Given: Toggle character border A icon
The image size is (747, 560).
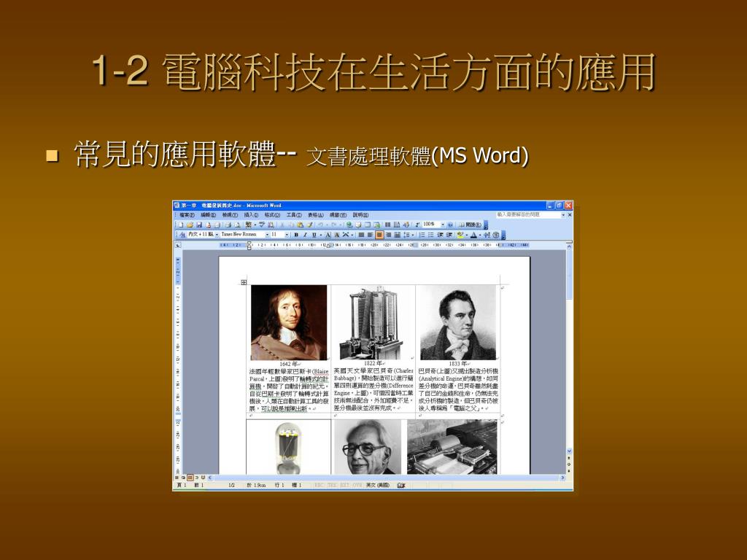Looking at the screenshot, I should (x=328, y=235).
